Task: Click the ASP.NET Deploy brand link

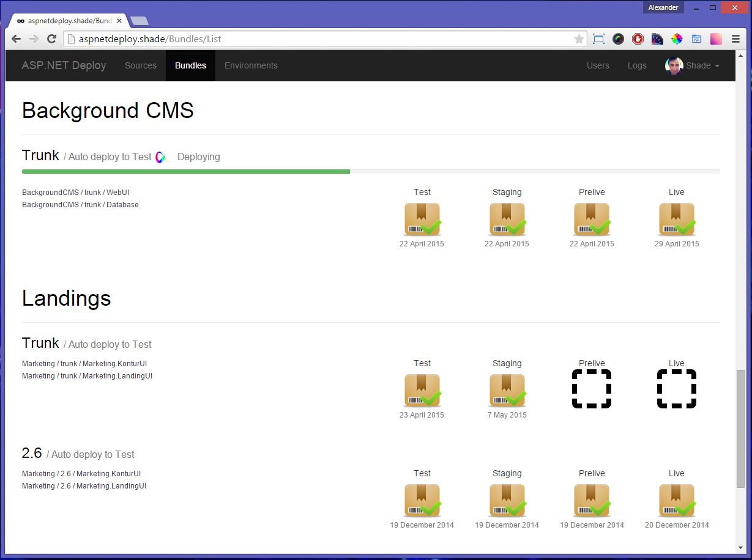Action: pos(64,65)
